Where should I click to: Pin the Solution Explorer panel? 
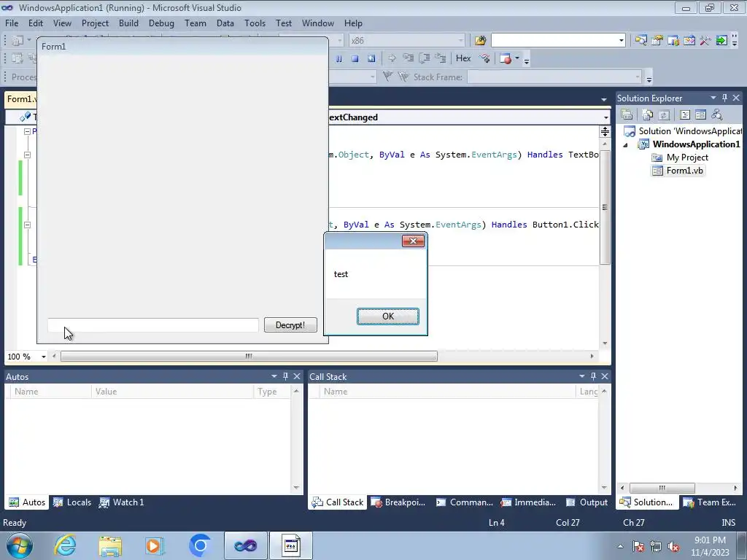[x=724, y=98]
